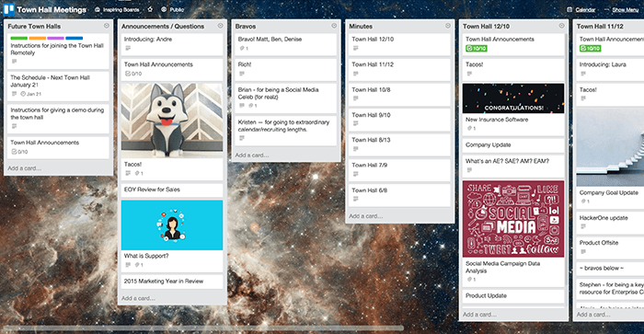Click the Town Hall 12/10 list scrollbar
644x334 pixels.
[568, 160]
